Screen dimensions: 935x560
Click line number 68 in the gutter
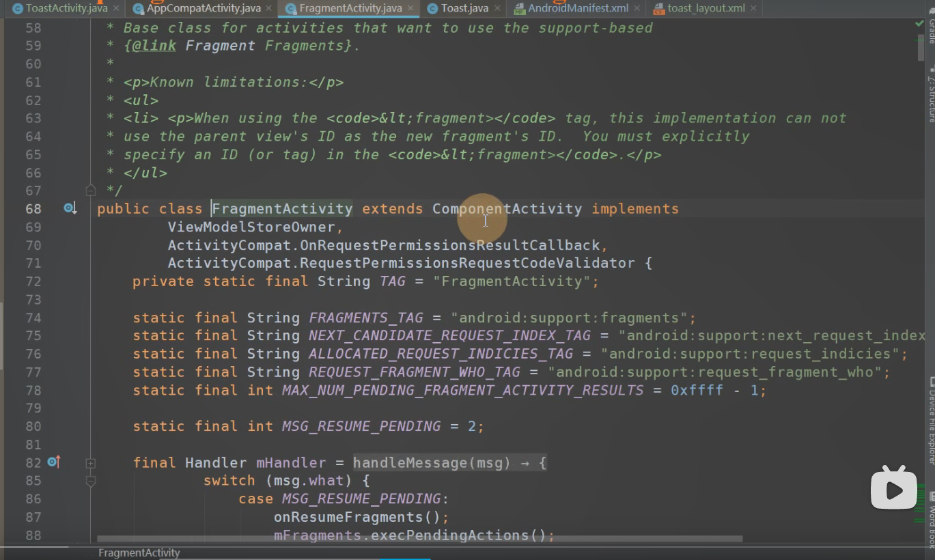33,209
